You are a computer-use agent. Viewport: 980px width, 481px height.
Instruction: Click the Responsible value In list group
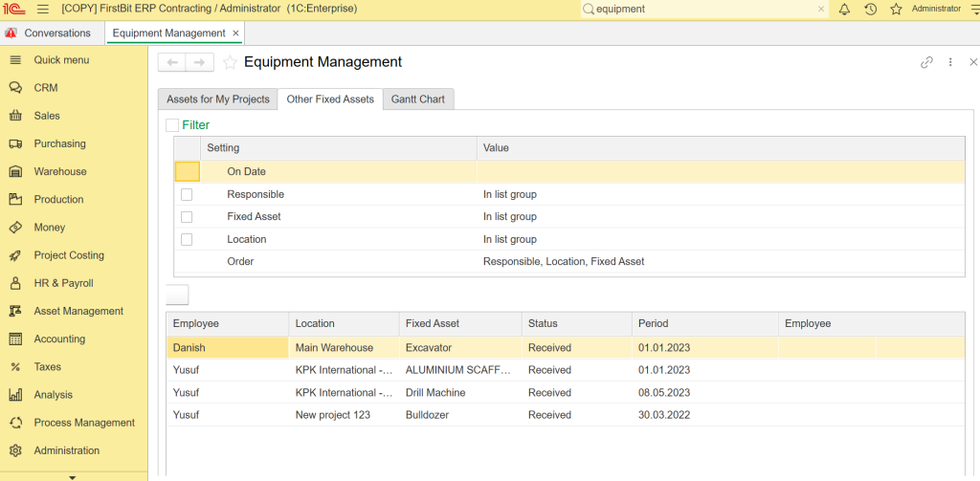(x=510, y=194)
